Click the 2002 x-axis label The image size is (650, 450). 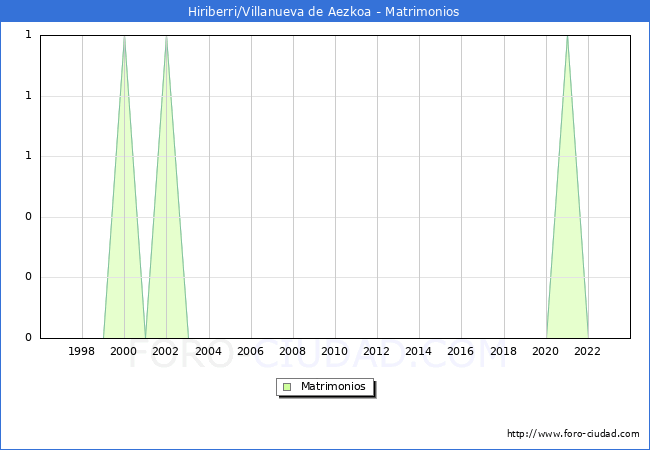(x=165, y=351)
